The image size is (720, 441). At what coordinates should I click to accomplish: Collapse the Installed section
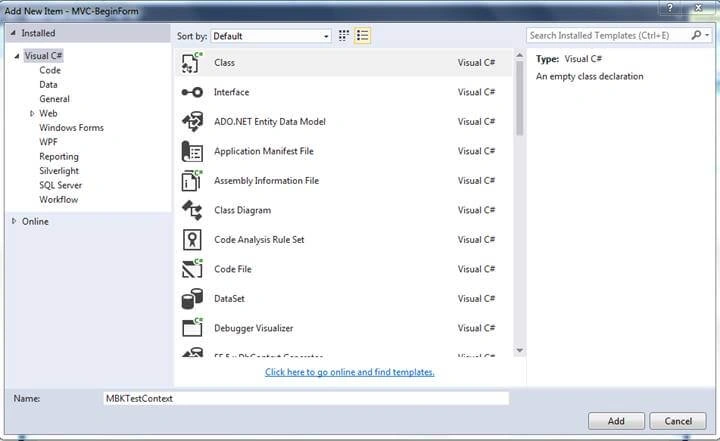pos(13,33)
